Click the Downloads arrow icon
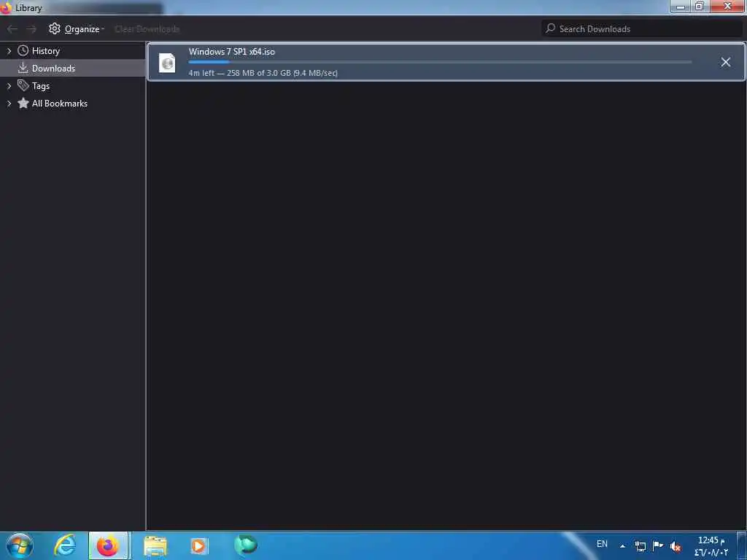 click(23, 68)
